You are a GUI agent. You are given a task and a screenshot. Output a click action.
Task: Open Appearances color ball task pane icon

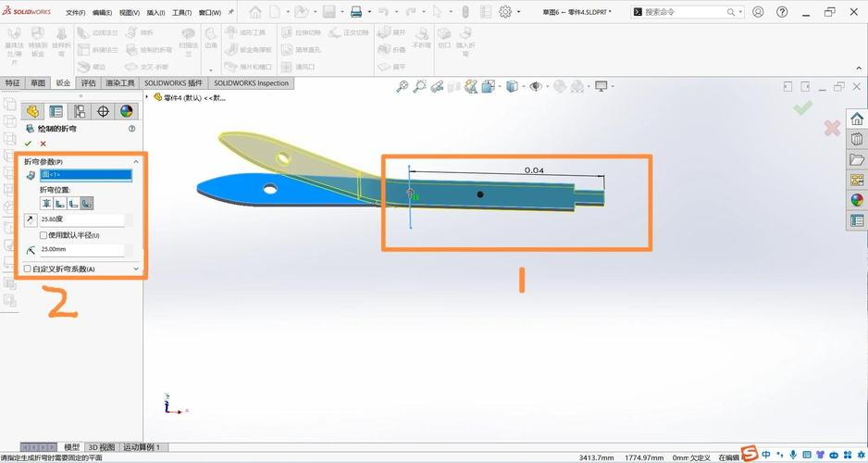click(857, 200)
